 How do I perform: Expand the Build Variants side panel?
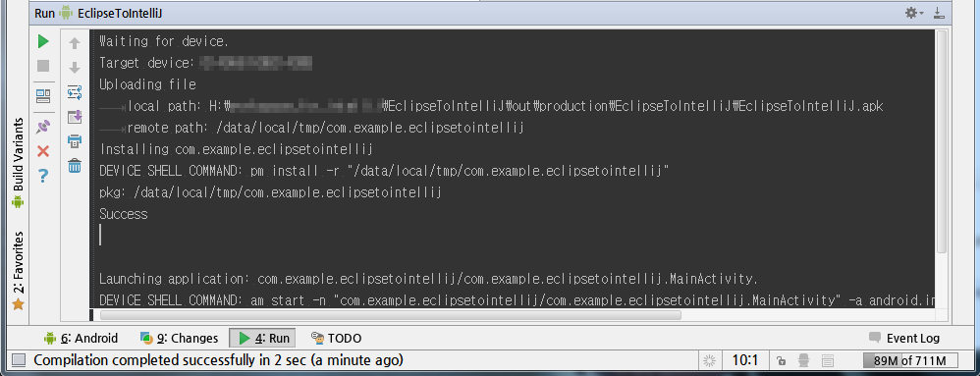tap(18, 162)
